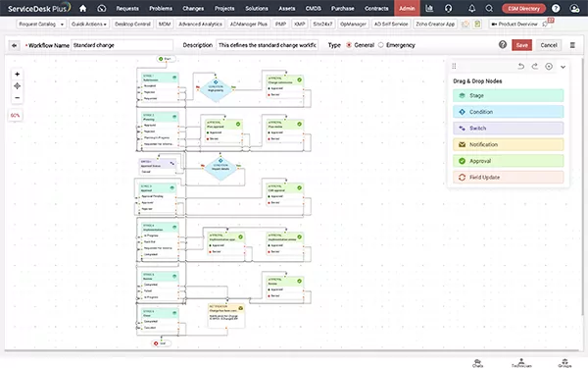Open the search magnifier icon
588x368 pixels.
[489, 8]
